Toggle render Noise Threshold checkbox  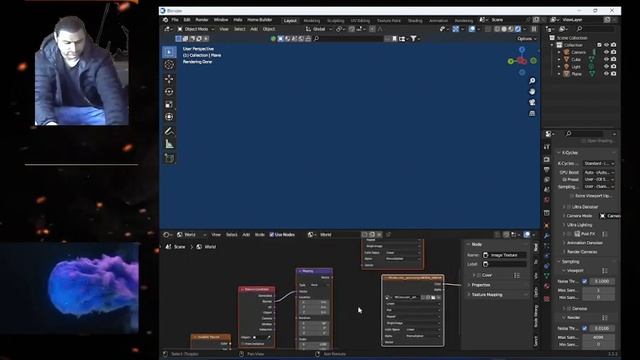584,328
